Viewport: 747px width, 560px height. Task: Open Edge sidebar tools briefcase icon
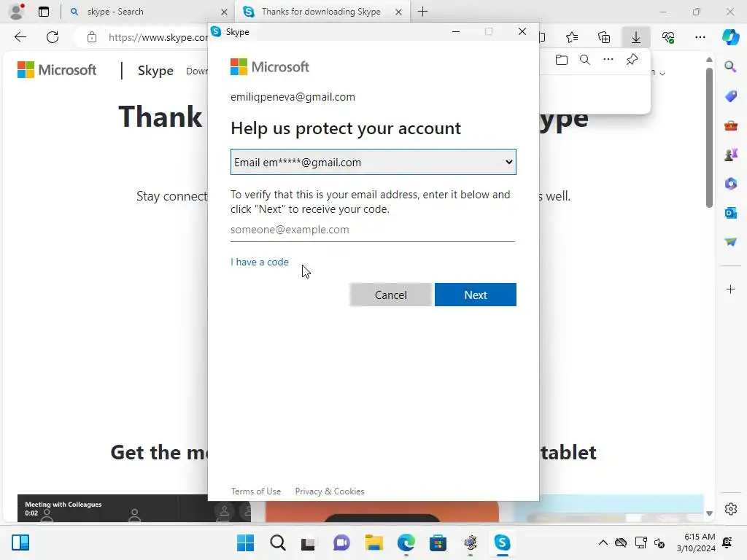730,125
